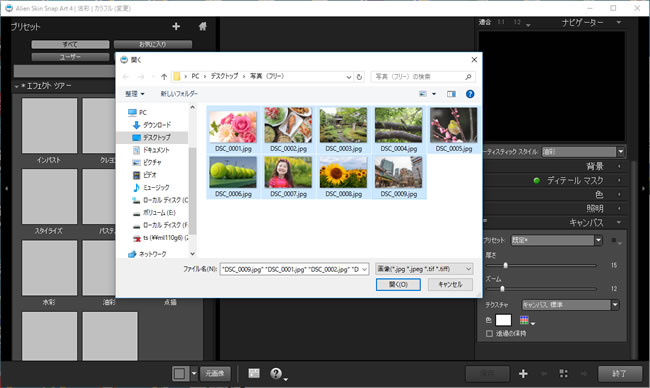Image resolution: width=650 pixels, height=388 pixels.
Task: Click the bottom toolbar plus icon
Action: pos(523,374)
